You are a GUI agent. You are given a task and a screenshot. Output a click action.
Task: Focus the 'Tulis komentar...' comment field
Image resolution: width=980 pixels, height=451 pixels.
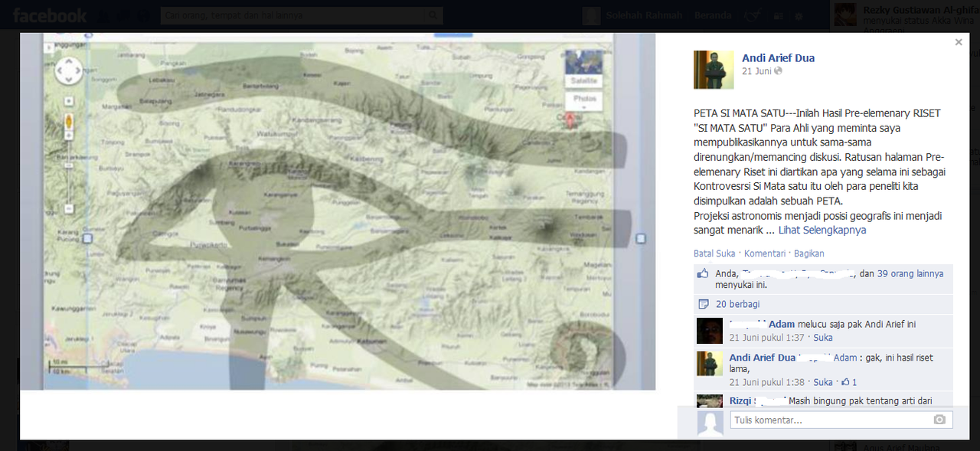click(841, 420)
